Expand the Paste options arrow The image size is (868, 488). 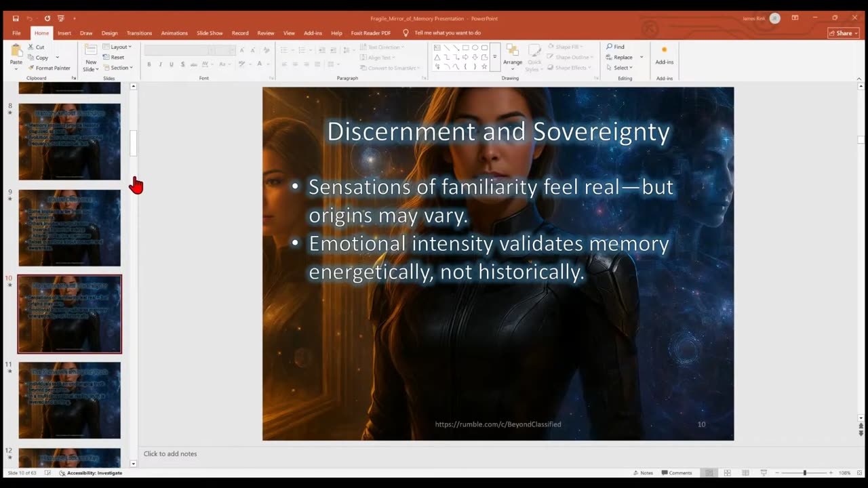pyautogui.click(x=16, y=68)
